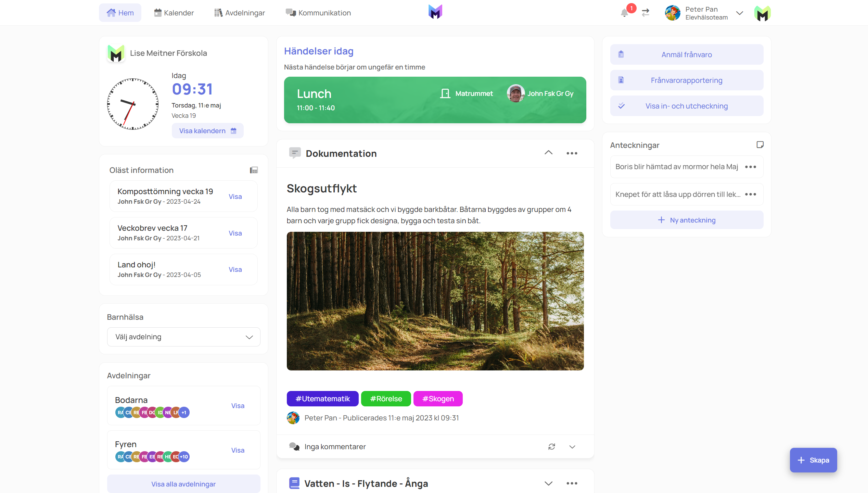
Task: Select the #Skogen pink tag
Action: coord(438,399)
